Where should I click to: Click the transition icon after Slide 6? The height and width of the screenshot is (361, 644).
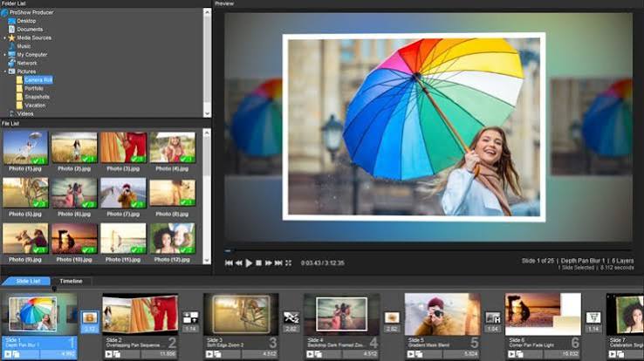(593, 317)
